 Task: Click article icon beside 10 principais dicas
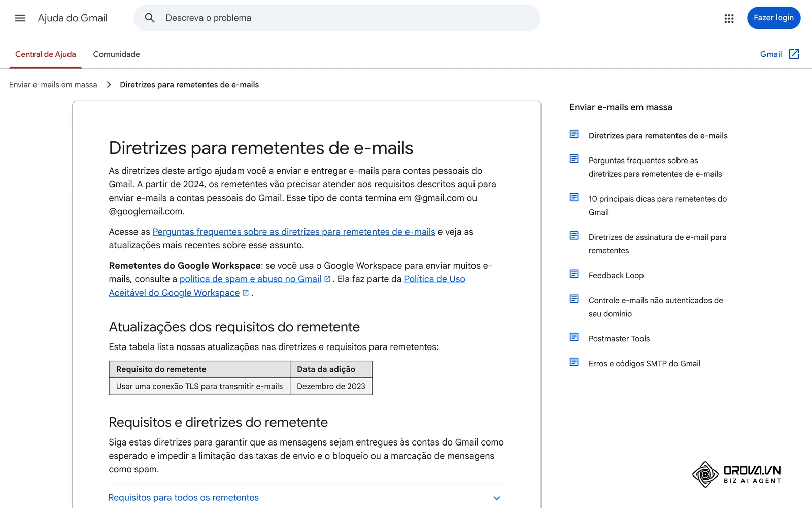pyautogui.click(x=574, y=197)
